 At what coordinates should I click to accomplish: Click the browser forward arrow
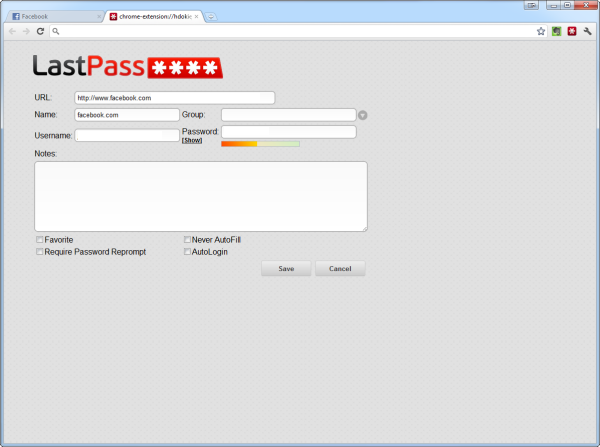[x=26, y=31]
